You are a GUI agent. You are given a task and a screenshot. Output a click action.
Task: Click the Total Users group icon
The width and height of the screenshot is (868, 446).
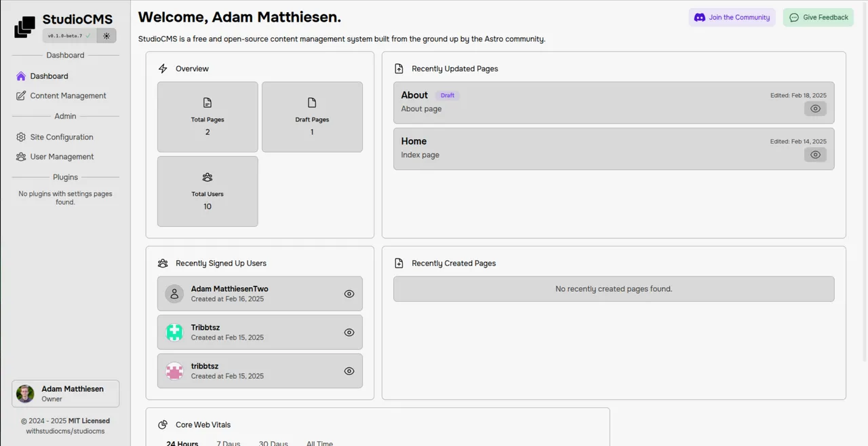[208, 177]
